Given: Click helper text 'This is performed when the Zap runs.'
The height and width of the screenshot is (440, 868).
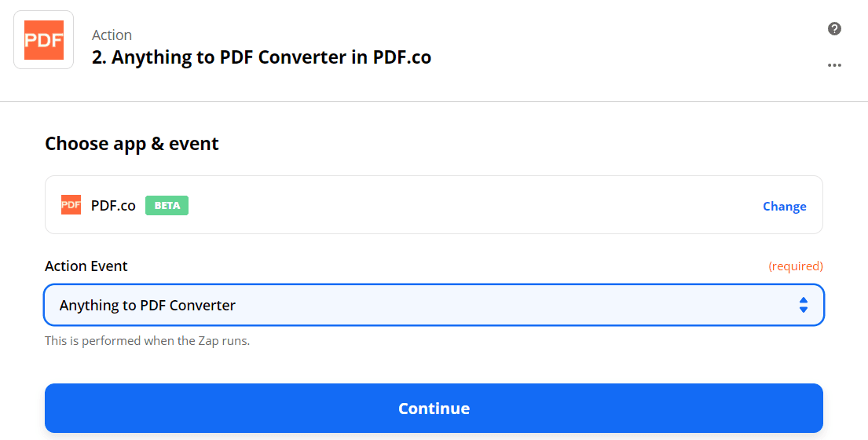Looking at the screenshot, I should [147, 341].
